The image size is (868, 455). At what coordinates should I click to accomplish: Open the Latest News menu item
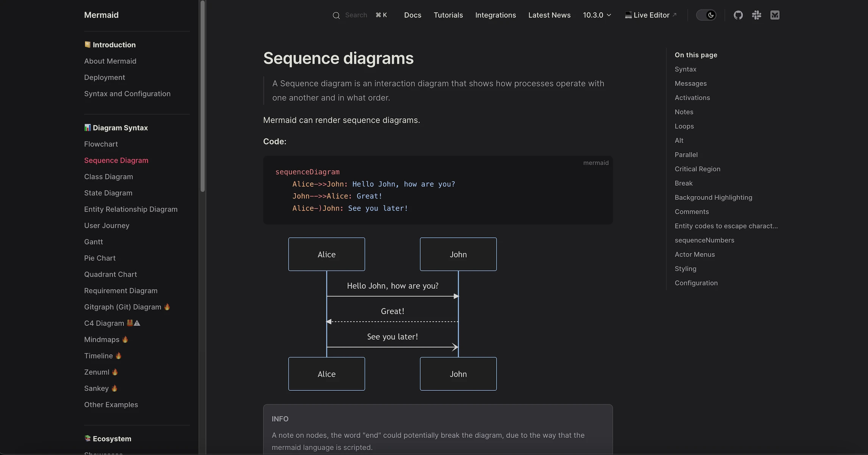[549, 15]
